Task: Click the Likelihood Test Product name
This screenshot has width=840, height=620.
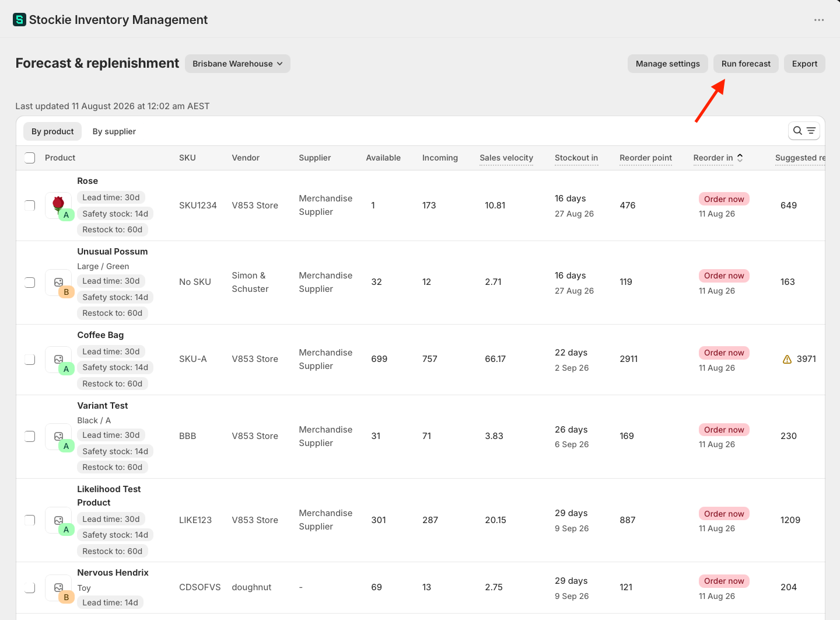Action: [109, 496]
